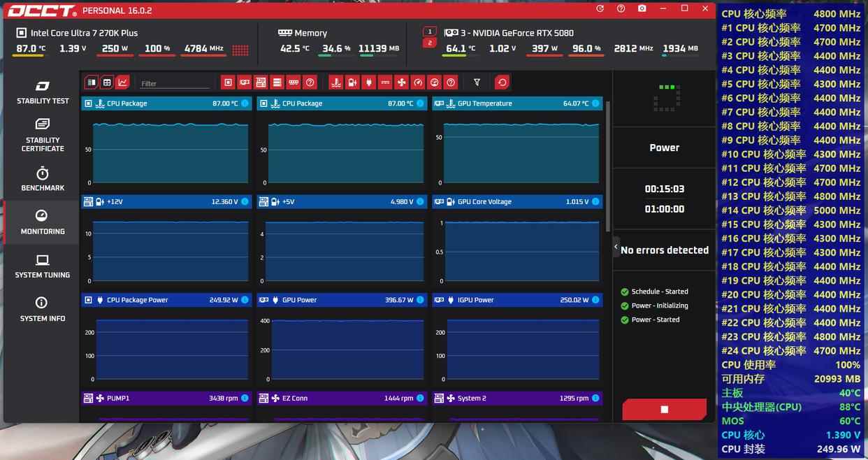Click the Filter text field
The height and width of the screenshot is (460, 868).
pos(175,83)
